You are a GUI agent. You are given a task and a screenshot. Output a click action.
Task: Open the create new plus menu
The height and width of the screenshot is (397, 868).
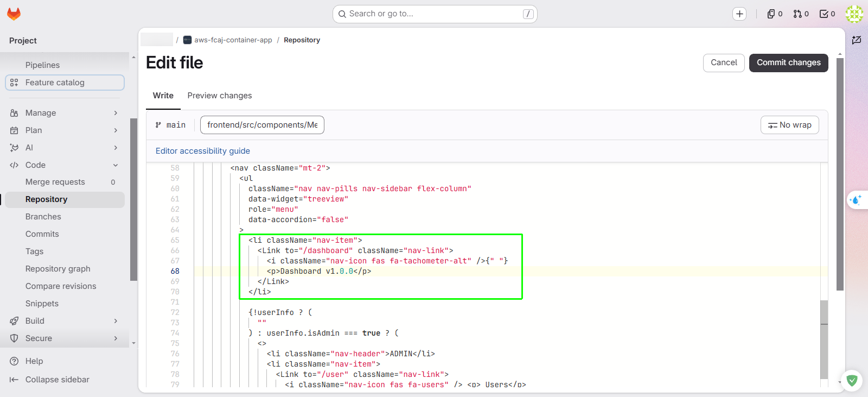tap(739, 14)
